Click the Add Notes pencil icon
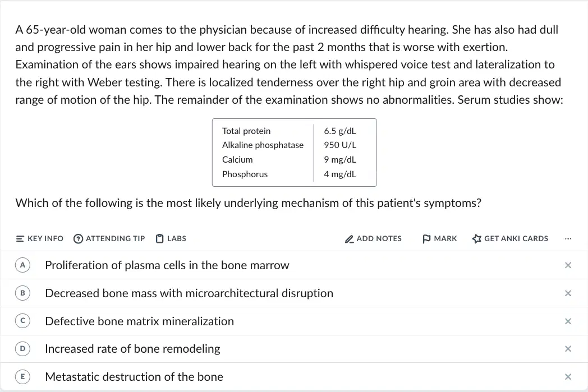The height and width of the screenshot is (392, 588). click(x=349, y=239)
